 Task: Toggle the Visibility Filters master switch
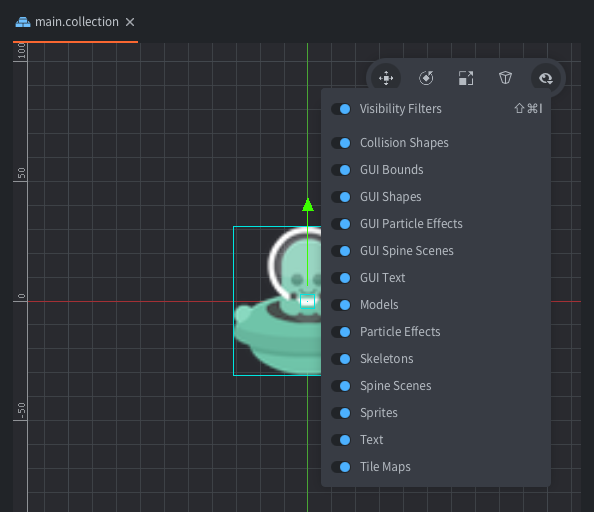tap(341, 109)
